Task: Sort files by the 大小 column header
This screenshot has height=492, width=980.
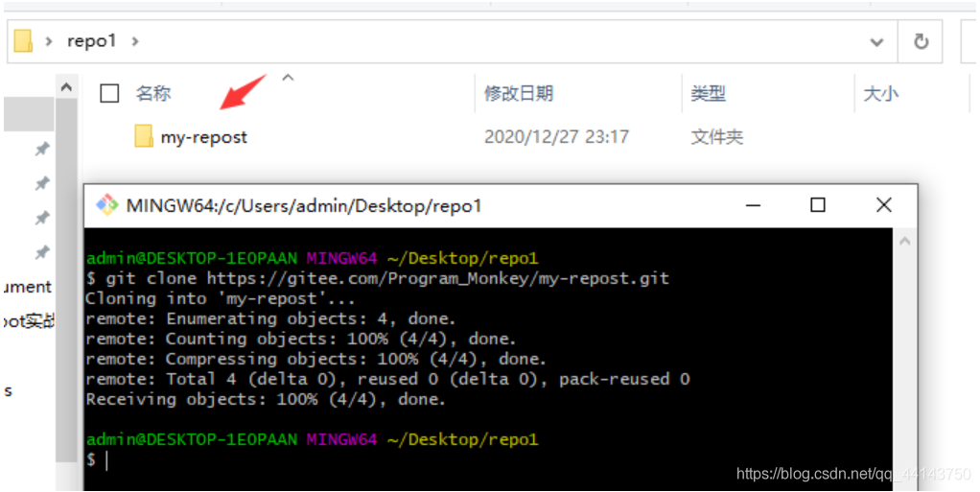Action: point(880,93)
